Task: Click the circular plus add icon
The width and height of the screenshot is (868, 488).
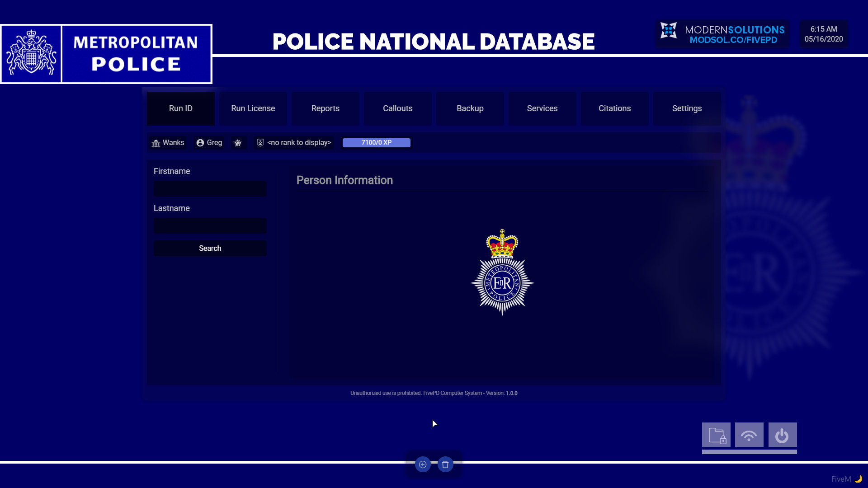Action: click(423, 465)
